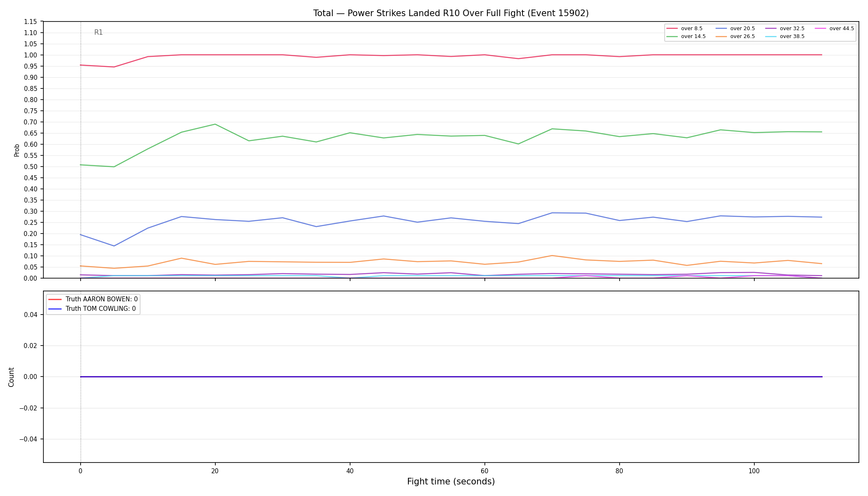Click the x-axis tick label 80
Screen dimensions: 868x496
[x=619, y=471]
